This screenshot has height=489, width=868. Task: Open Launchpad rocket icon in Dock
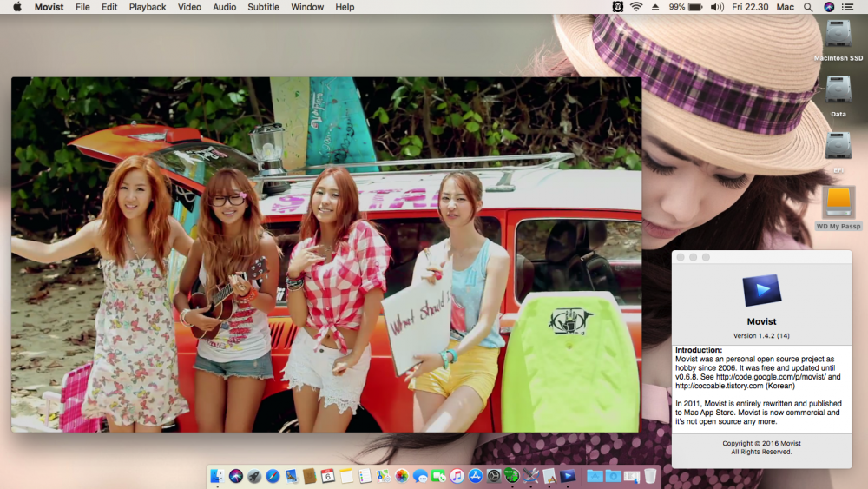pos(254,476)
